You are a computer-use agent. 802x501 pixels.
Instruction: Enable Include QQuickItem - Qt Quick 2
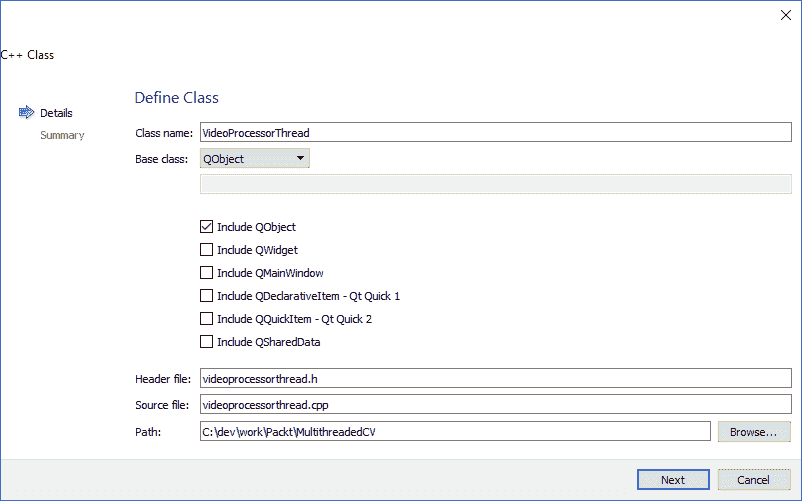point(207,319)
